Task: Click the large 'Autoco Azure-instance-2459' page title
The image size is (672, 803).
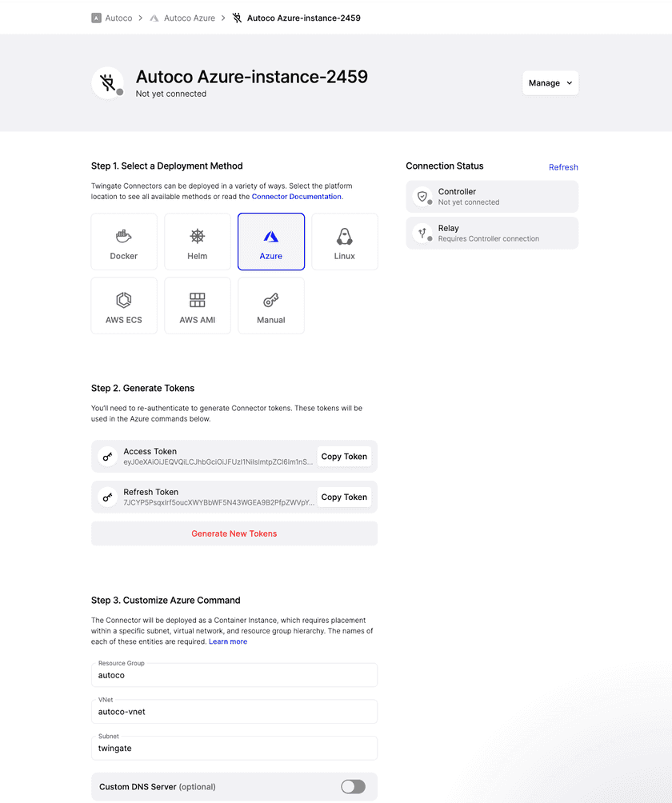Action: click(252, 77)
